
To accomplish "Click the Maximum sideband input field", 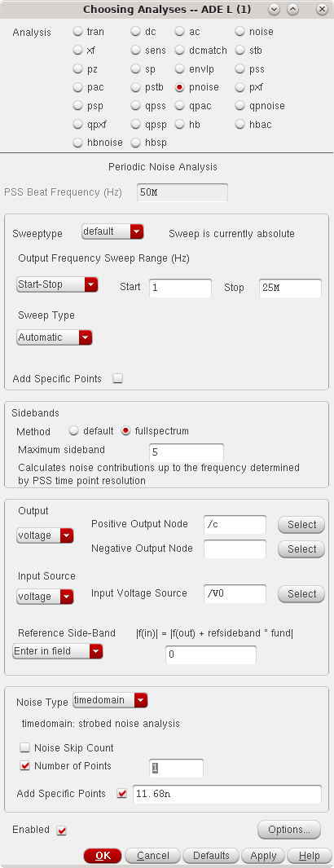I will [x=187, y=452].
